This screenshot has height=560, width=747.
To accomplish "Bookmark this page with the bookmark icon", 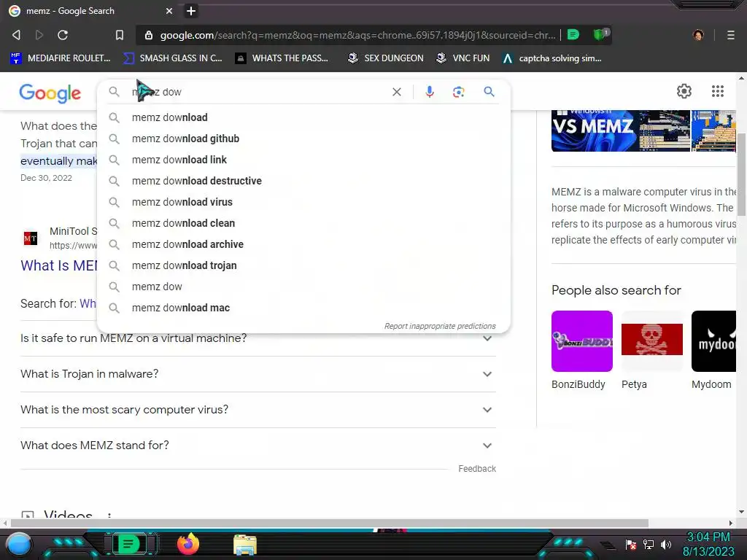I will click(120, 35).
